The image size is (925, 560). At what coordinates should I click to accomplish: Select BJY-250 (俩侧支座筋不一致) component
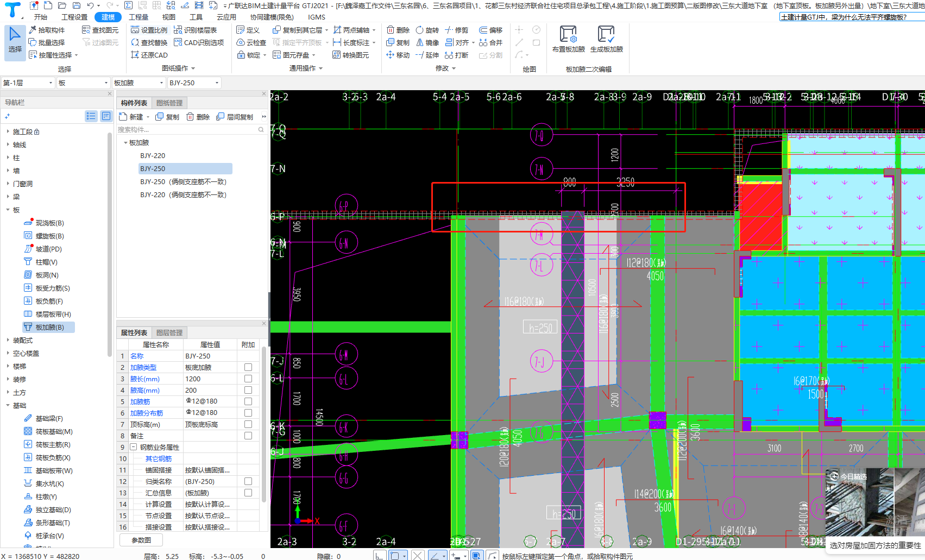point(183,181)
